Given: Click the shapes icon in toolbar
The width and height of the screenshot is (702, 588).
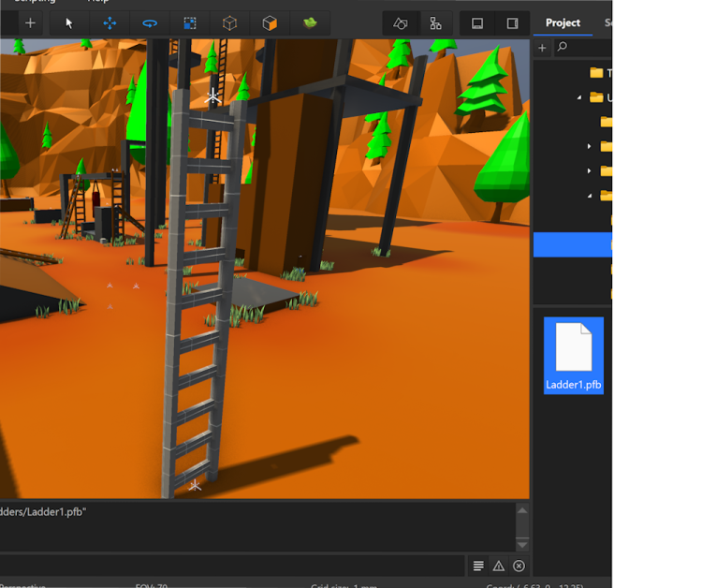Looking at the screenshot, I should click(401, 23).
